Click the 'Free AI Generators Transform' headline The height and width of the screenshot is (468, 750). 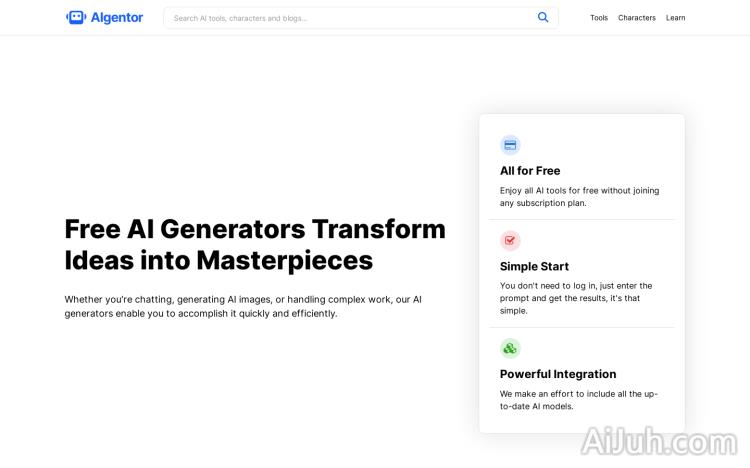[255, 229]
